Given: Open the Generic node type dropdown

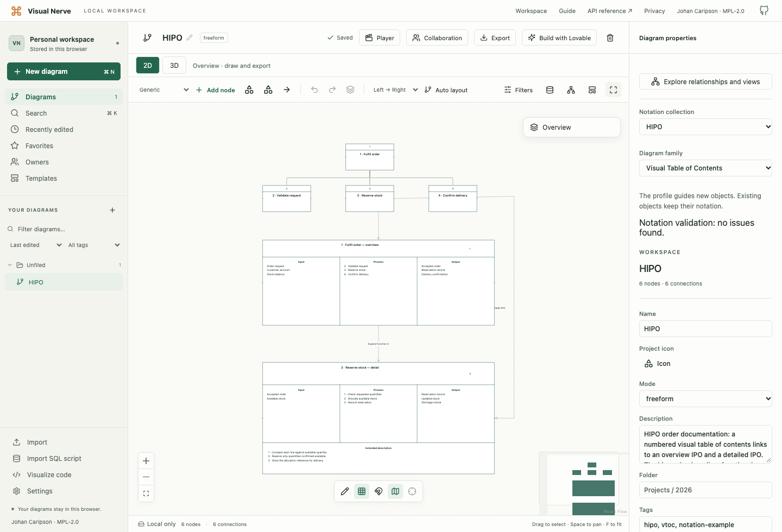Looking at the screenshot, I should tap(164, 90).
